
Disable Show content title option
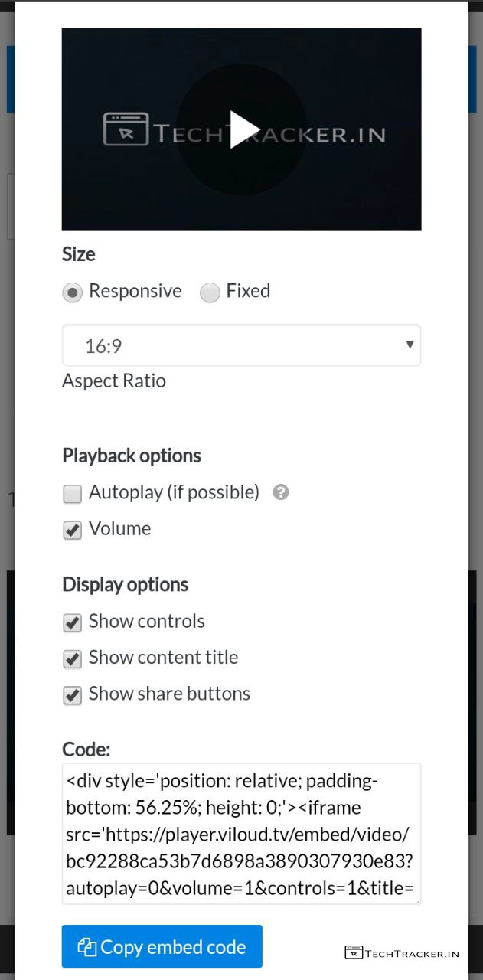tap(73, 658)
